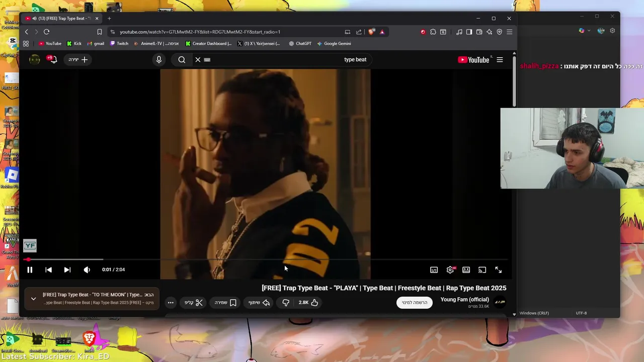The height and width of the screenshot is (362, 644).
Task: Mute the video using speaker icon
Action: 87,270
